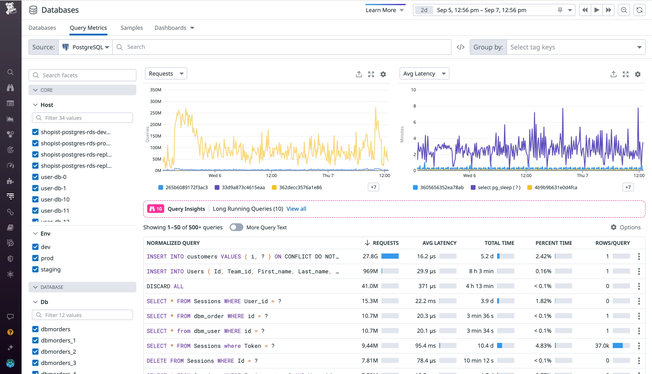The height and width of the screenshot is (374, 652).
Task: Sort by the AVG LATENCY column header
Action: [x=439, y=243]
